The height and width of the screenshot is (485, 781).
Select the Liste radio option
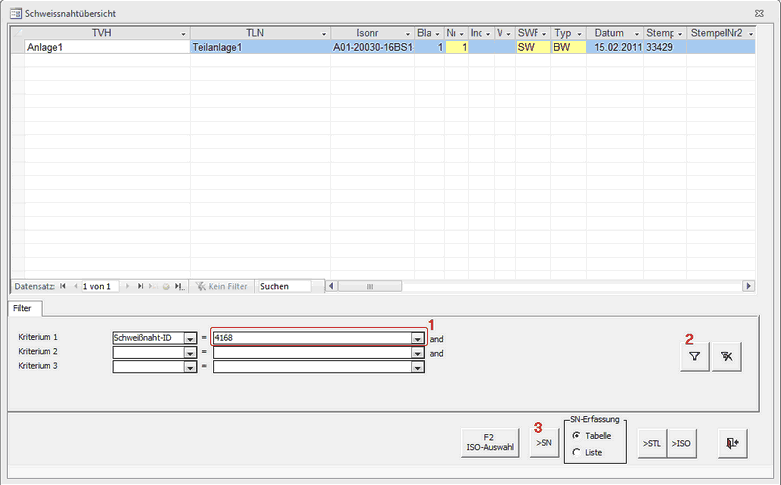576,452
